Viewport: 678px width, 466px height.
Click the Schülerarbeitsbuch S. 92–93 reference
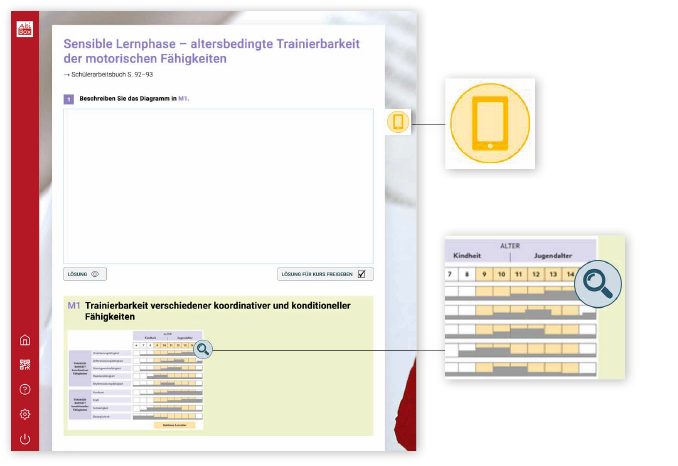tap(109, 76)
